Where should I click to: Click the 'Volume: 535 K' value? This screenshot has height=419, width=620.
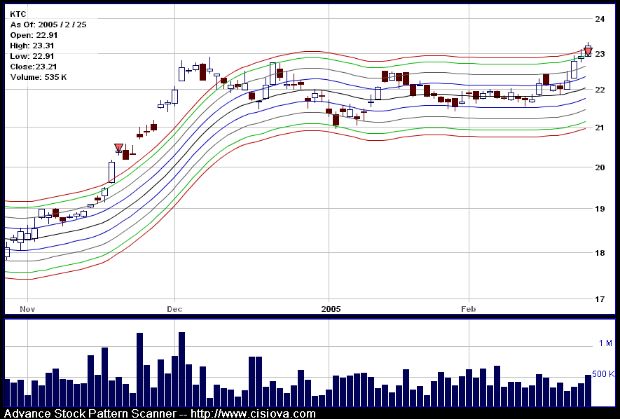pyautogui.click(x=38, y=77)
